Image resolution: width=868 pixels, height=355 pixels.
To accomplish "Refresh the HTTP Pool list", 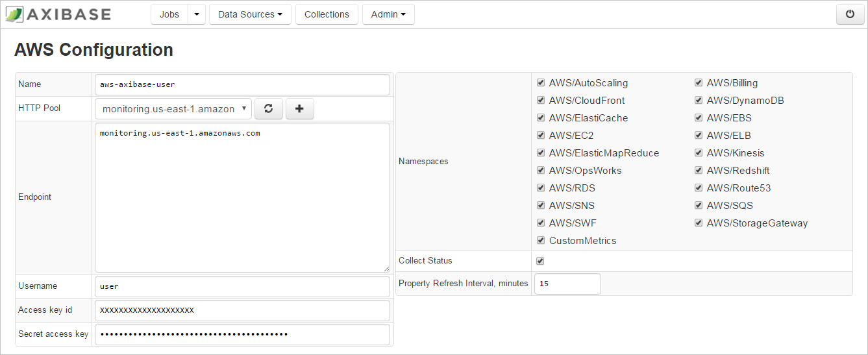I will 268,109.
